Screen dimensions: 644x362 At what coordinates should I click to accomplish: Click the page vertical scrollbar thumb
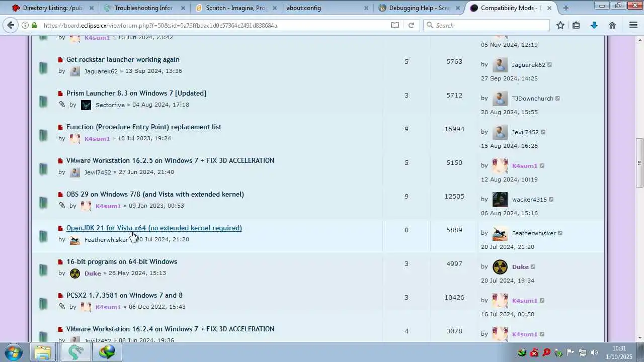[x=639, y=163]
